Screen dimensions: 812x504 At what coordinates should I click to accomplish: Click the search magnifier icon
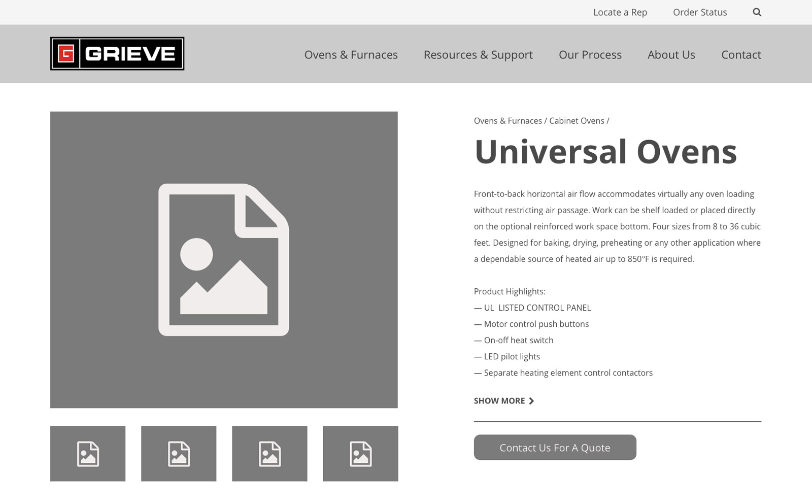[757, 12]
